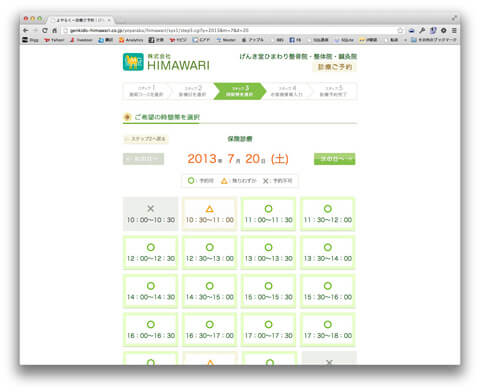Image resolution: width=480 pixels, height=392 pixels.
Task: Click the browser back arrow
Action: (26, 30)
